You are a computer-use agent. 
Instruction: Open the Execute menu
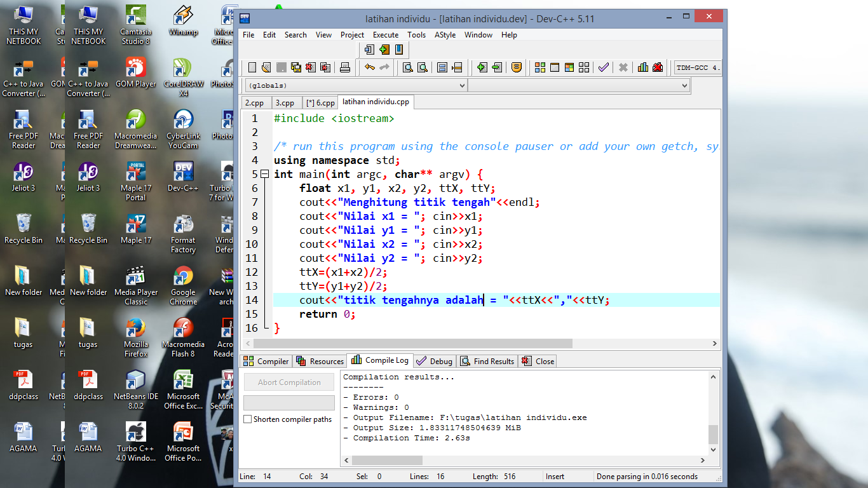[x=386, y=35]
